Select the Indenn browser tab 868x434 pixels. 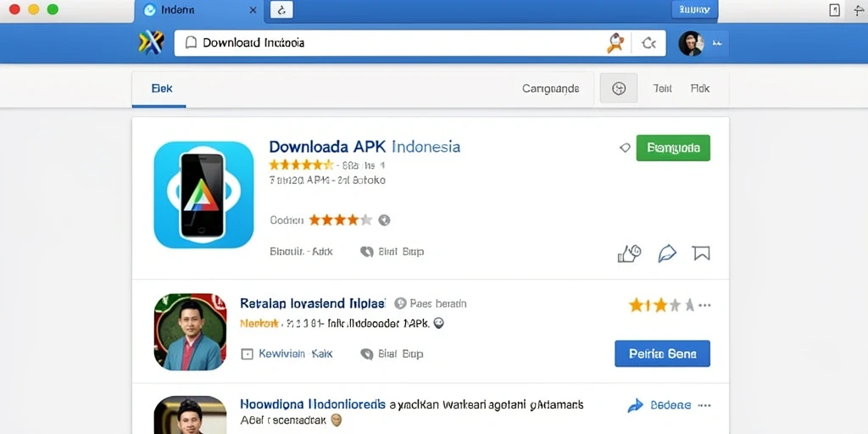[x=199, y=10]
